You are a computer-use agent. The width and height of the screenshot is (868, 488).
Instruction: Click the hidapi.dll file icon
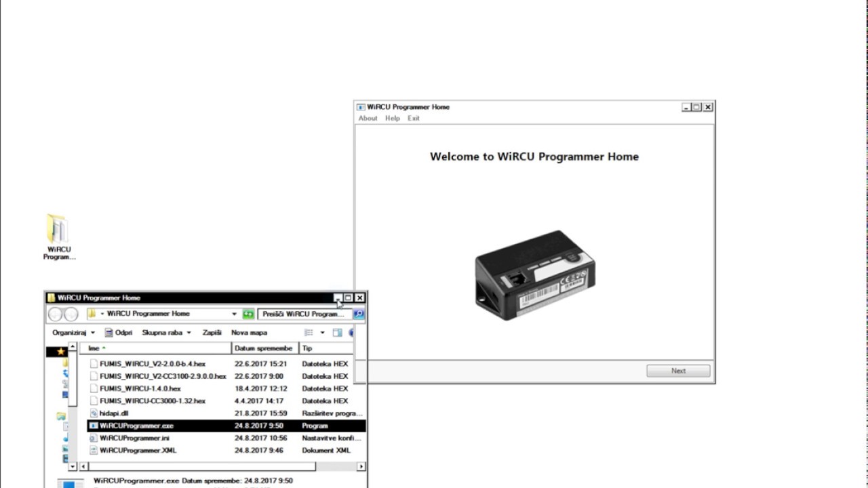tap(94, 413)
